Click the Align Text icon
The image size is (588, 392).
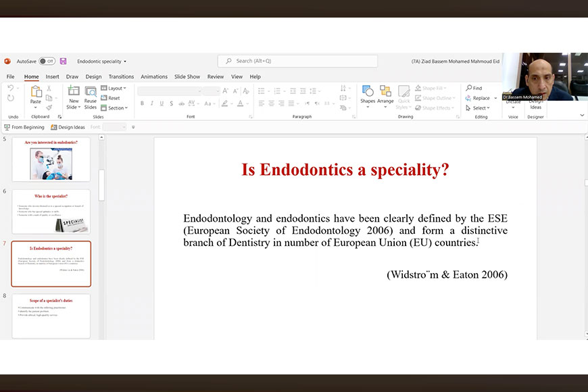coord(343,98)
